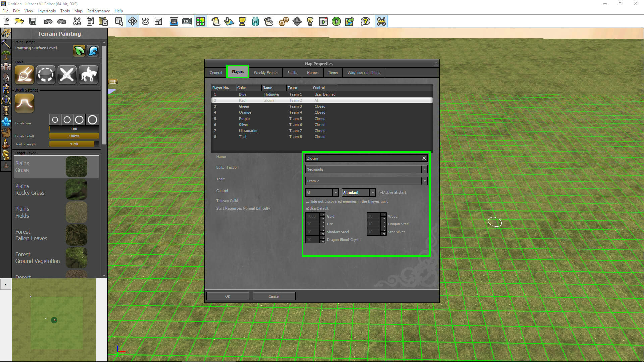Switch to the General tab
This screenshot has height=362, width=644.
click(216, 73)
